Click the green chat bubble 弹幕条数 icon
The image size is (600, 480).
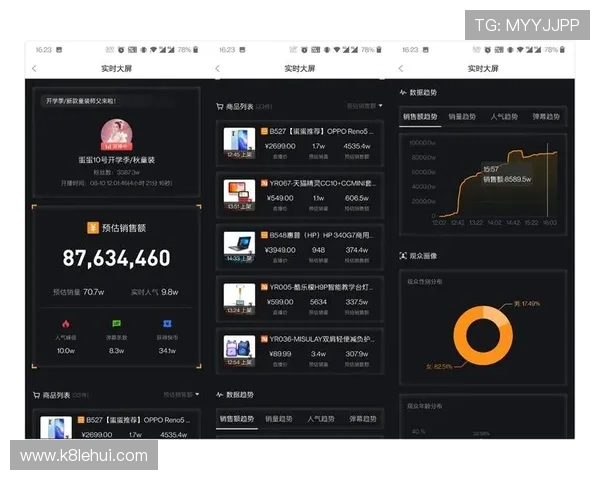(116, 324)
